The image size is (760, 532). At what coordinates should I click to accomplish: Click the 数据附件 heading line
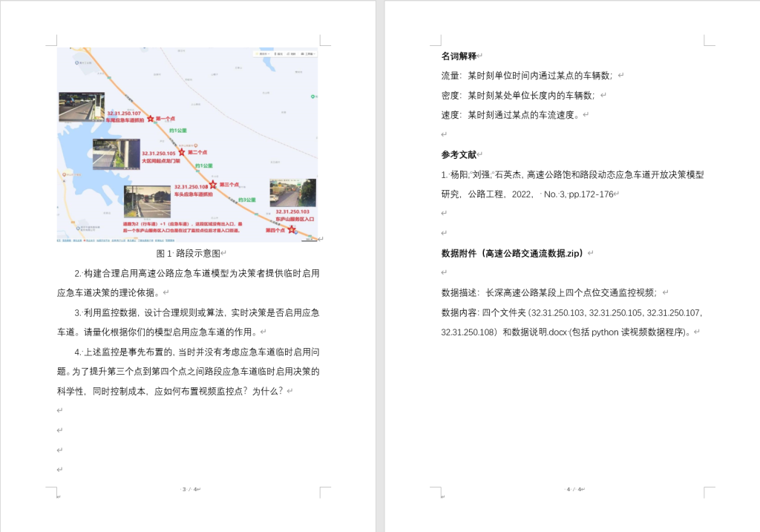pyautogui.click(x=512, y=253)
